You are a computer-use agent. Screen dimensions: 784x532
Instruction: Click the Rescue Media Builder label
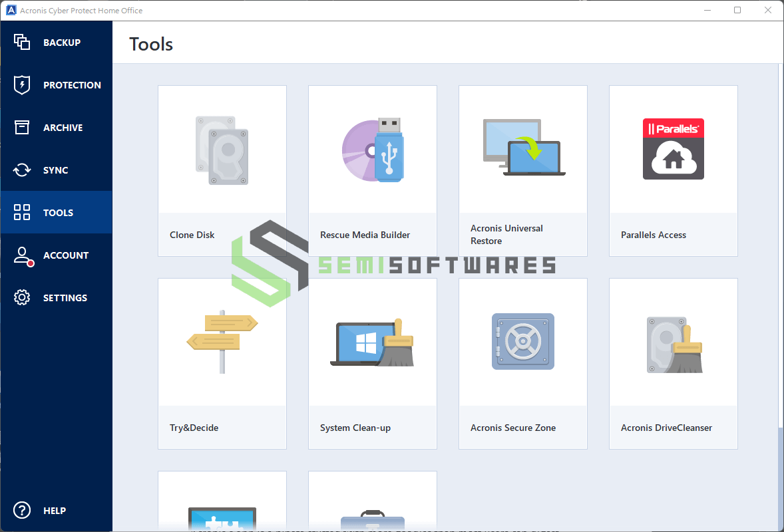365,235
